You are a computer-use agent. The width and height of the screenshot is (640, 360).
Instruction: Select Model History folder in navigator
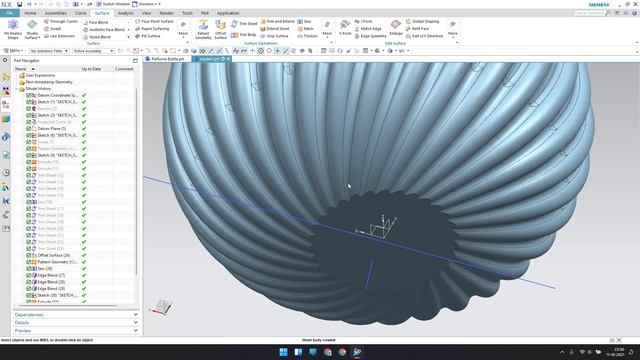point(38,89)
